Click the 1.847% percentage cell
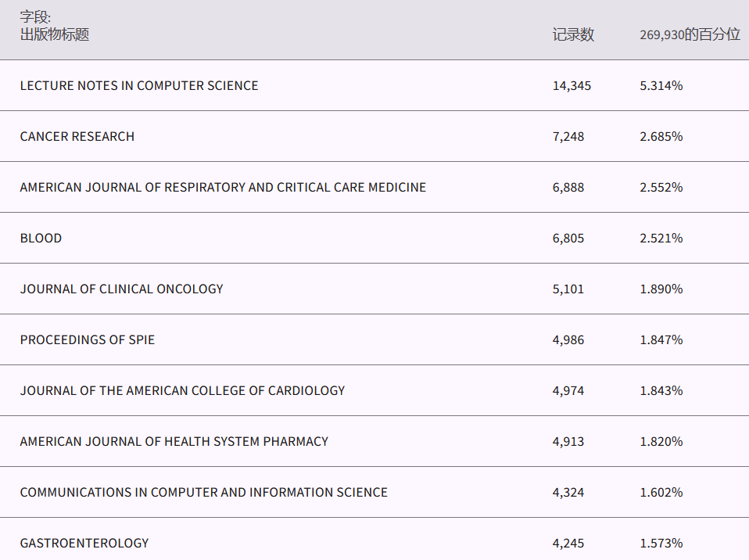The width and height of the screenshot is (749, 560). coord(661,339)
